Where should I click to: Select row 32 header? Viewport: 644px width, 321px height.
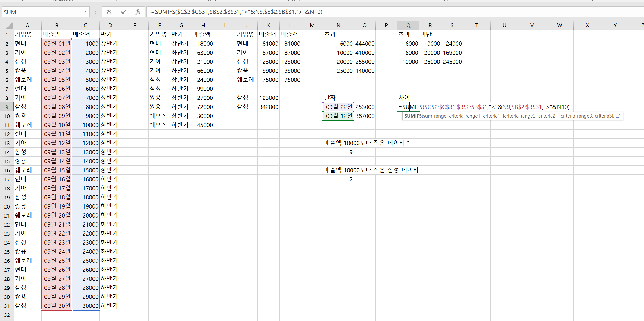click(x=7, y=315)
